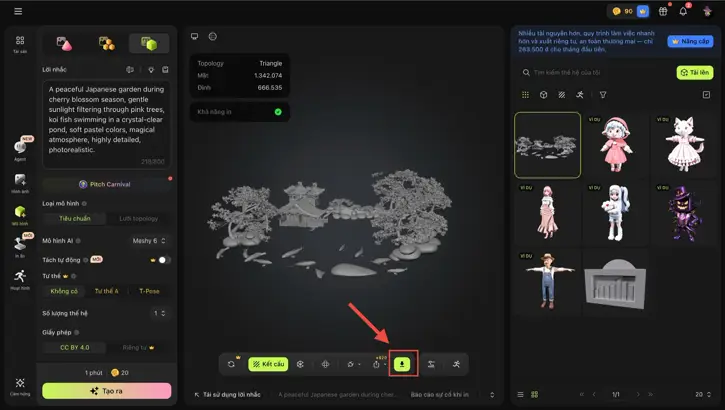Open the Pitch Carnival banner
The width and height of the screenshot is (725, 410).
click(106, 184)
